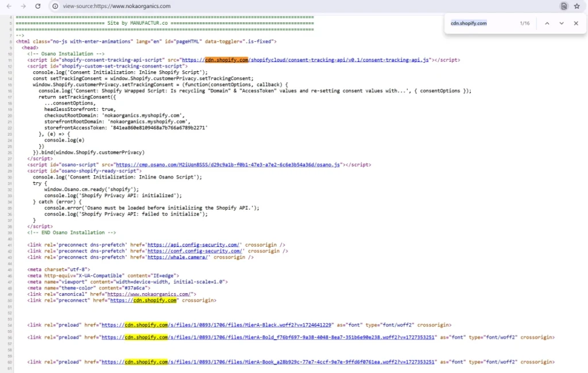Reload the view-source page
Screen dimensions: 588x373
tap(38, 6)
